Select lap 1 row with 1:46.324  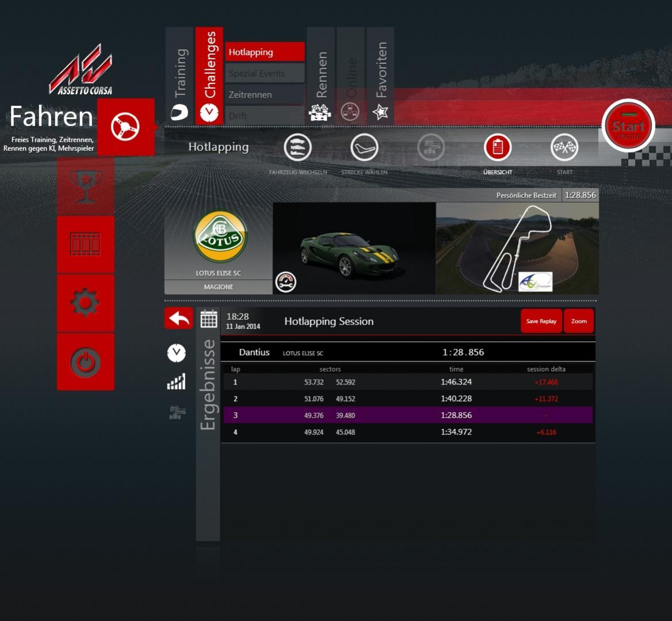coord(408,382)
